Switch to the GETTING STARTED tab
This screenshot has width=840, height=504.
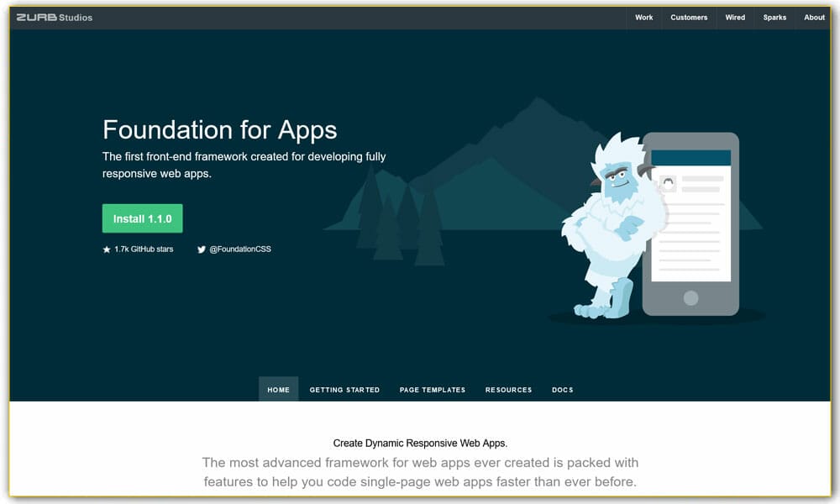(344, 389)
